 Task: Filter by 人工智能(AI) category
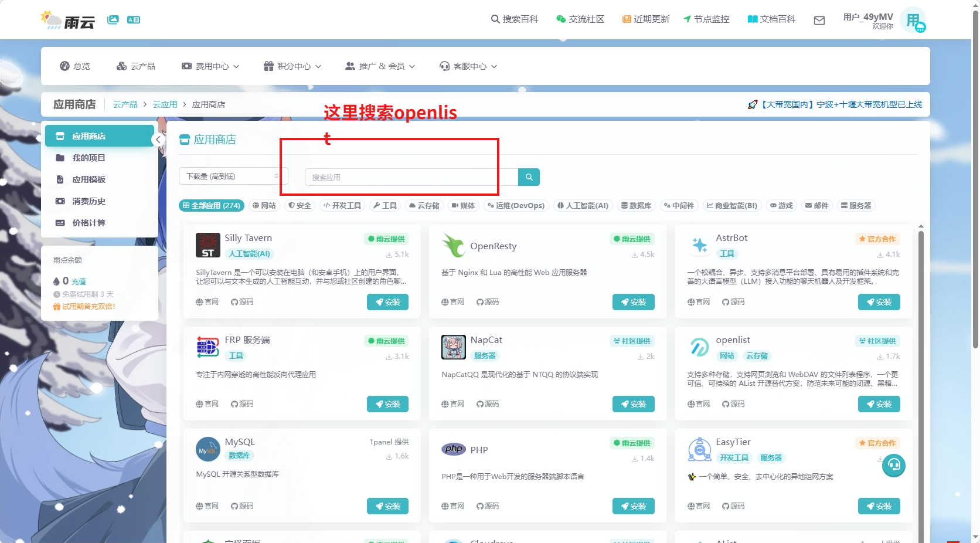[583, 206]
